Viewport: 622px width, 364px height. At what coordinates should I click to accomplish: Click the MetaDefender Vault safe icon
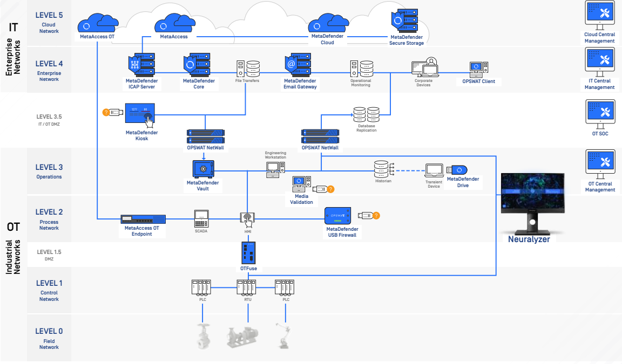coord(203,169)
